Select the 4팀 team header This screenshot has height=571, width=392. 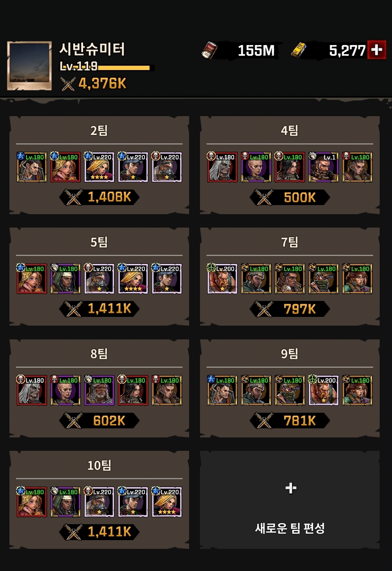[x=290, y=130]
